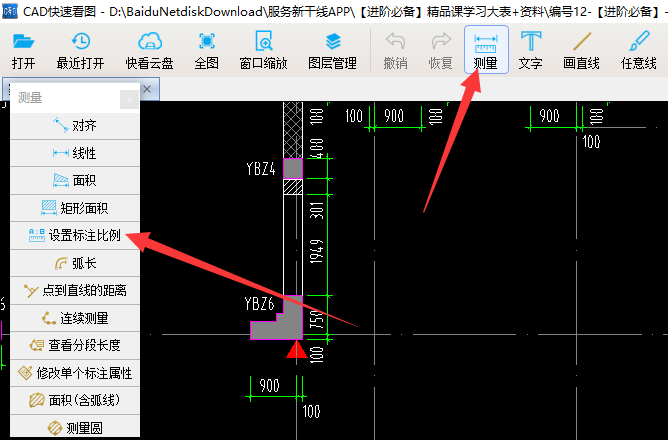Activate the 测量 measure tool in toolbar
Screen dimensions: 668x440
[x=486, y=50]
